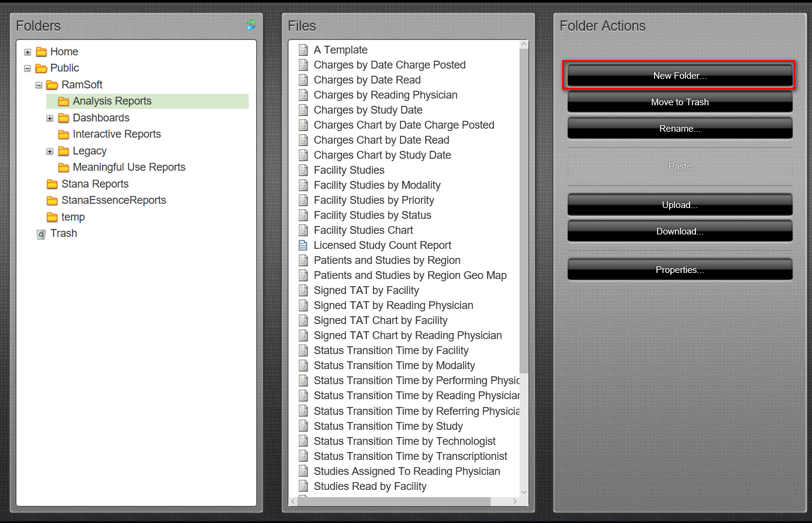Click the Trash recycle bin icon

point(41,234)
